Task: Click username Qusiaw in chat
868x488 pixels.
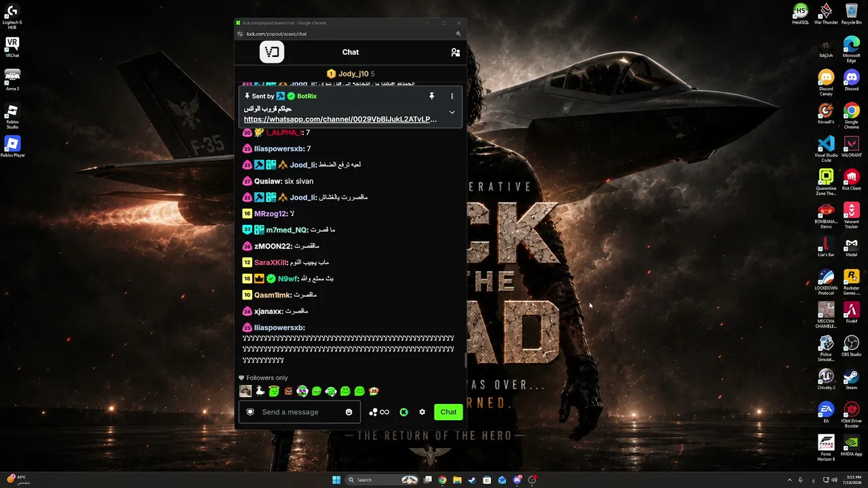Action: click(x=267, y=181)
